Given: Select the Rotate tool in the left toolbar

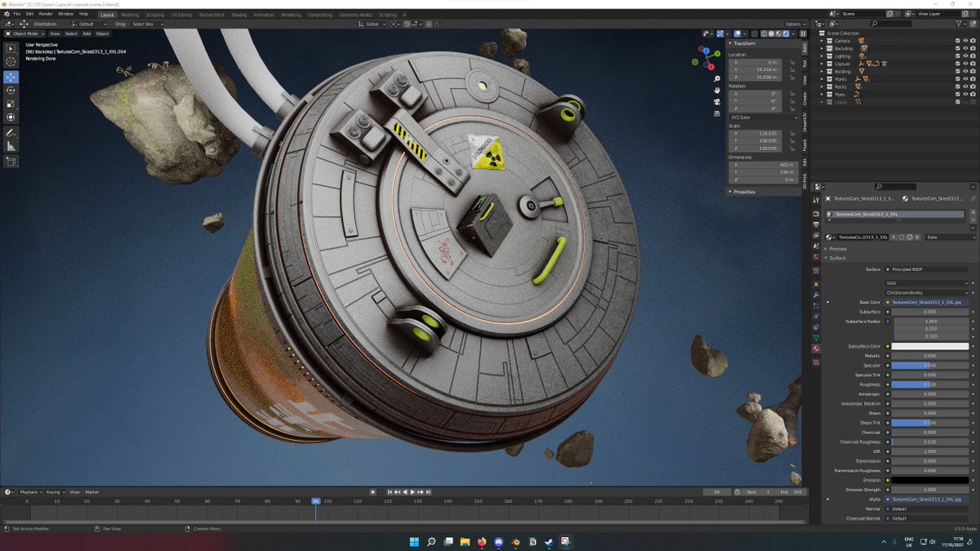Looking at the screenshot, I should (x=11, y=91).
